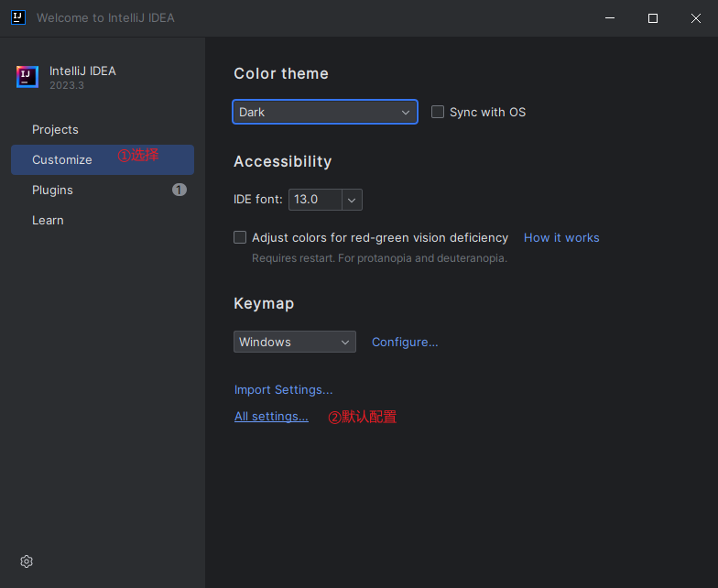Click the Accessibility heading
Viewport: 718px width, 588px height.
pos(282,161)
